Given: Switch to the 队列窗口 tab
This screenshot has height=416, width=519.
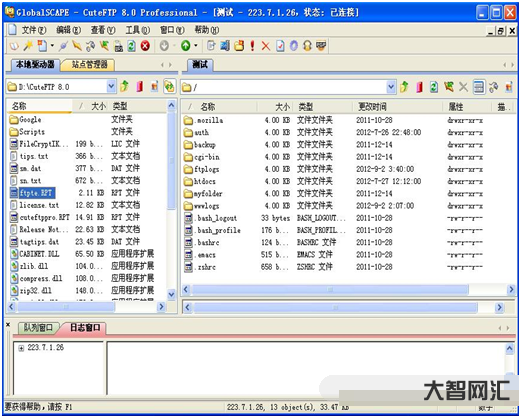Looking at the screenshot, I should tap(38, 328).
